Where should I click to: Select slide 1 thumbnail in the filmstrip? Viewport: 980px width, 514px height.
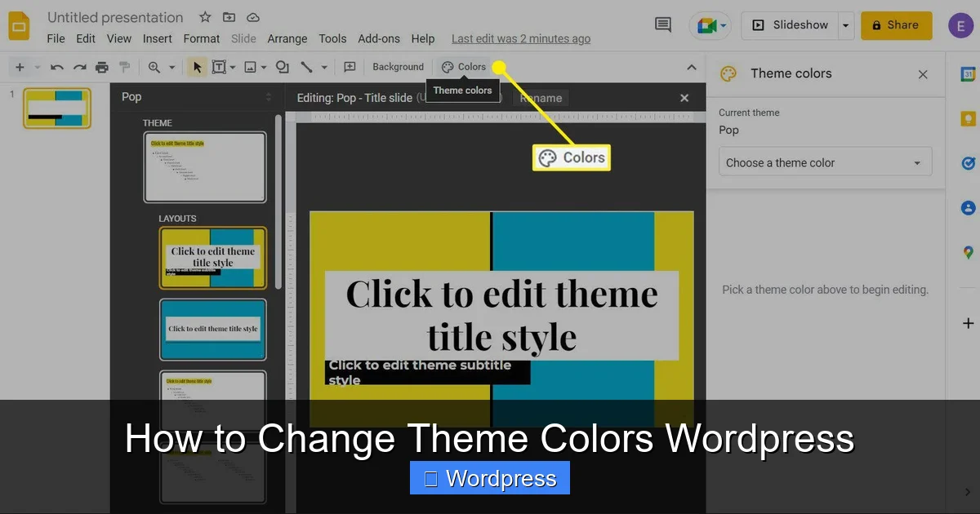point(57,109)
